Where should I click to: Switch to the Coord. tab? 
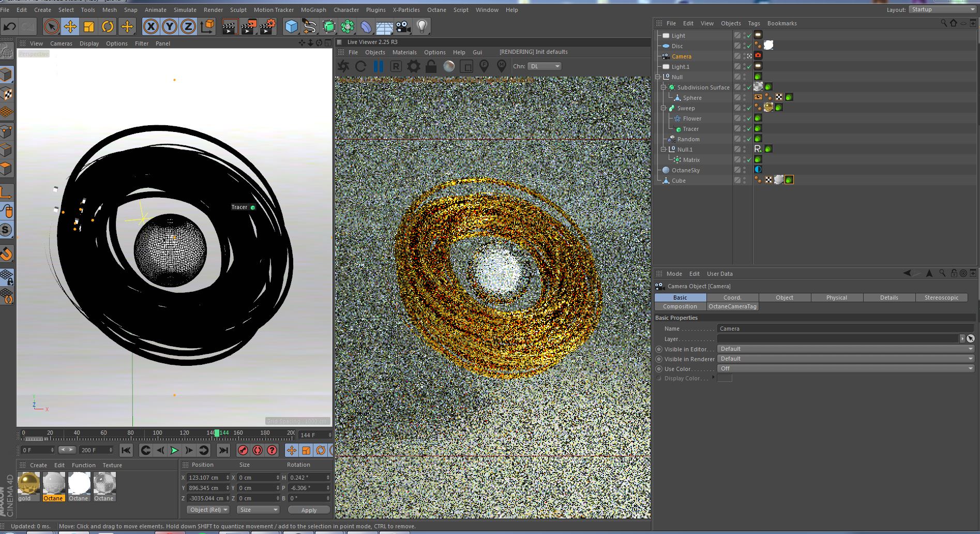732,298
